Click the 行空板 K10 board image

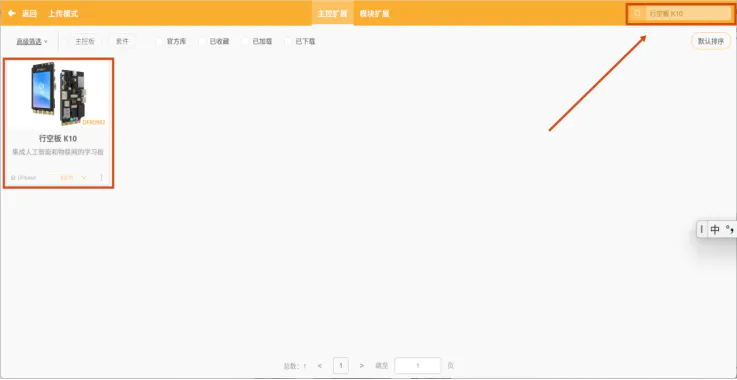(x=58, y=93)
